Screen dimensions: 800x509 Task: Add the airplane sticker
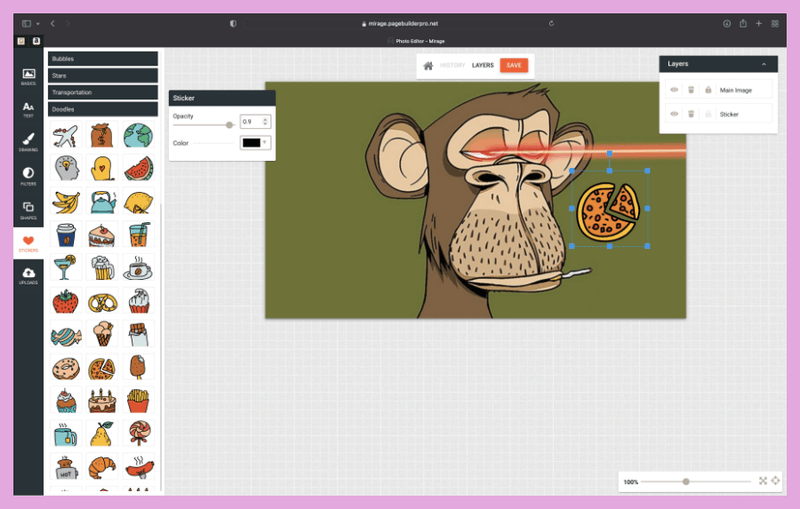tap(66, 136)
